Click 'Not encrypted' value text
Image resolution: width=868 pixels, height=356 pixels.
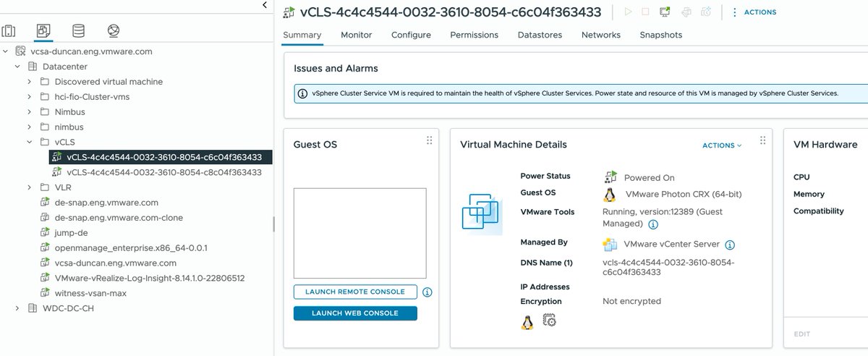(x=631, y=302)
